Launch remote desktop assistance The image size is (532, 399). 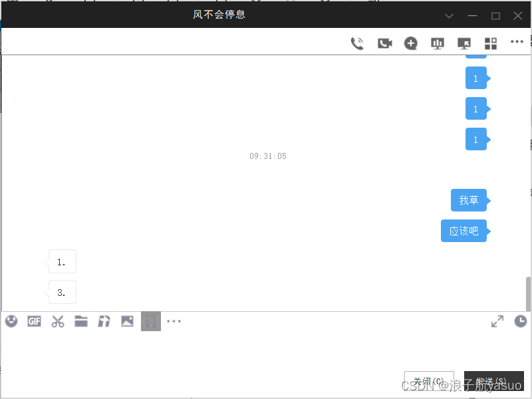(465, 43)
